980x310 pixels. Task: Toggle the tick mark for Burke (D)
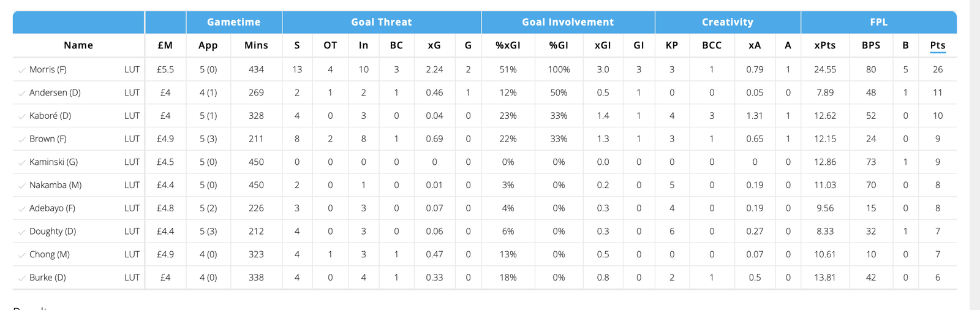click(22, 278)
